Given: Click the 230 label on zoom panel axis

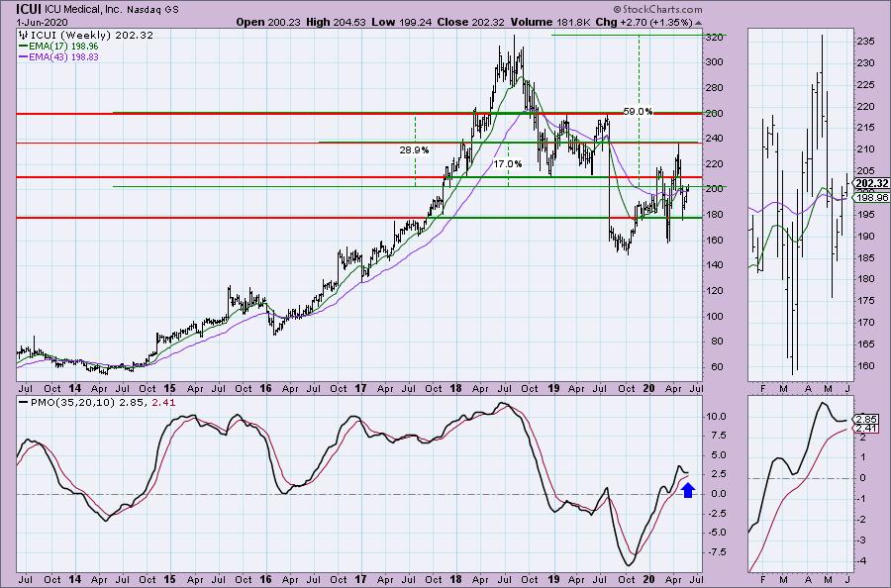Looking at the screenshot, I should [865, 63].
